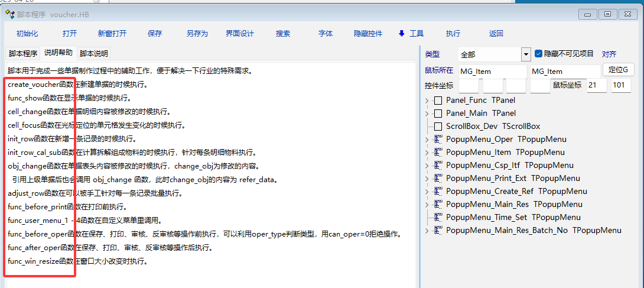
Task: Click the first 鼠标所在 MG_Item field
Action: 492,72
